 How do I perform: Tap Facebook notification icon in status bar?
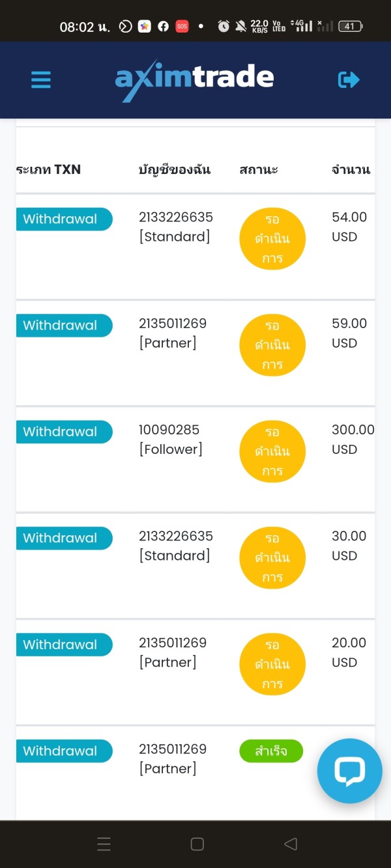pyautogui.click(x=163, y=27)
